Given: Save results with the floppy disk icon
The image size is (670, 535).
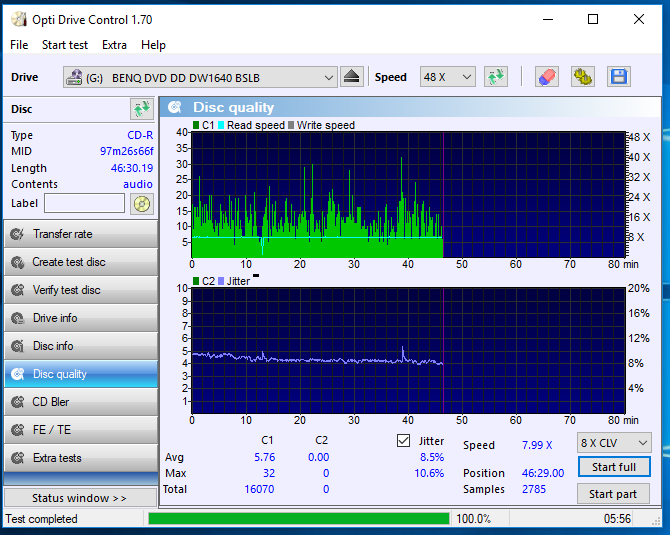Looking at the screenshot, I should [618, 77].
